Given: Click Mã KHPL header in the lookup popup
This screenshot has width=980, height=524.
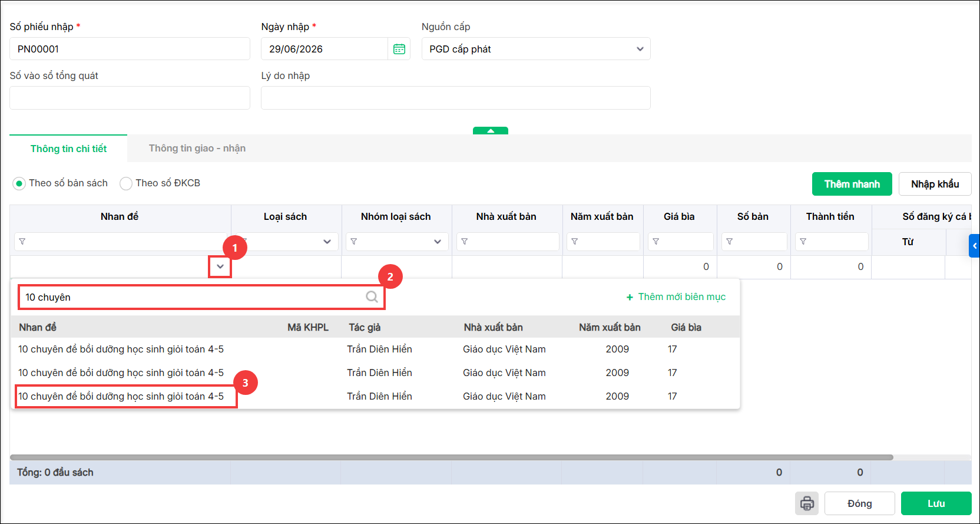Looking at the screenshot, I should [x=308, y=328].
